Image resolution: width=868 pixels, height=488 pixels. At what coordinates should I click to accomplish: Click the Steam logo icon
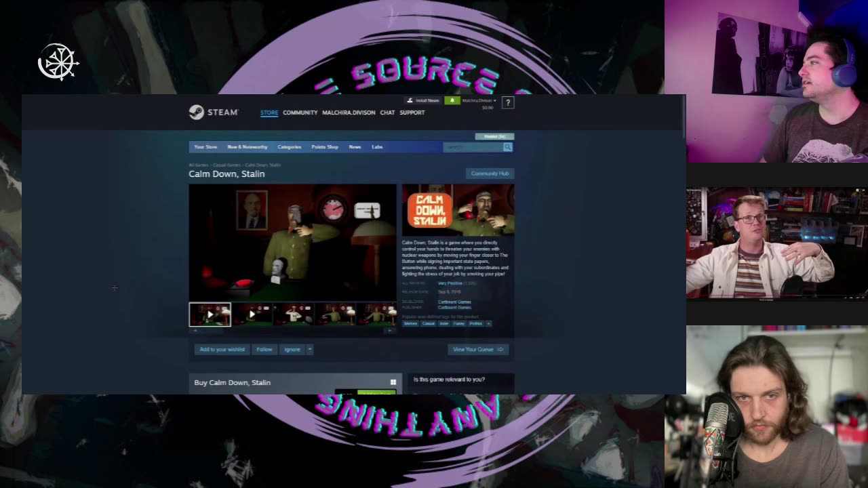point(196,113)
